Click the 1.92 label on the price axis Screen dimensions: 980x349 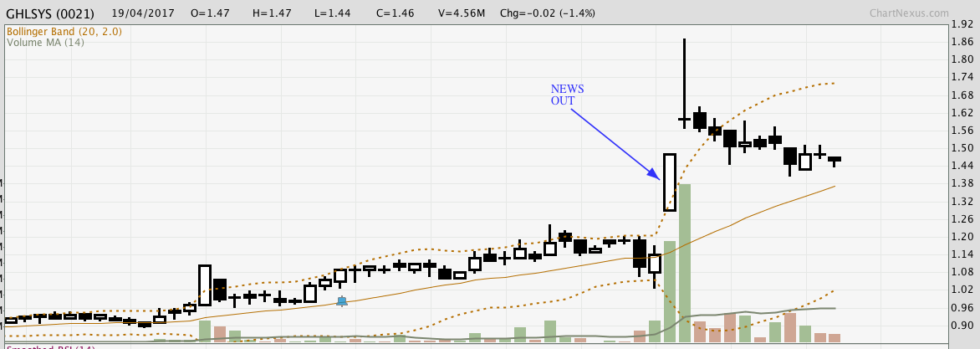(x=962, y=24)
